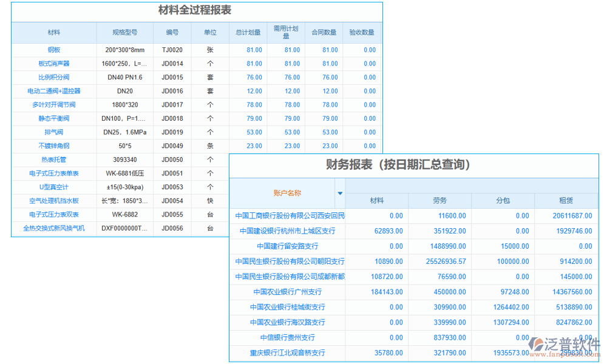This screenshot has height=364, width=607.
Task: Open the 账户名称 filter dropdown
Action: [x=340, y=193]
